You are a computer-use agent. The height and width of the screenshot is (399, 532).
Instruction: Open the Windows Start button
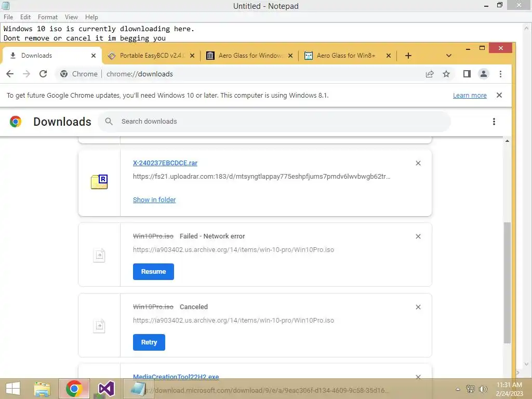click(x=13, y=389)
